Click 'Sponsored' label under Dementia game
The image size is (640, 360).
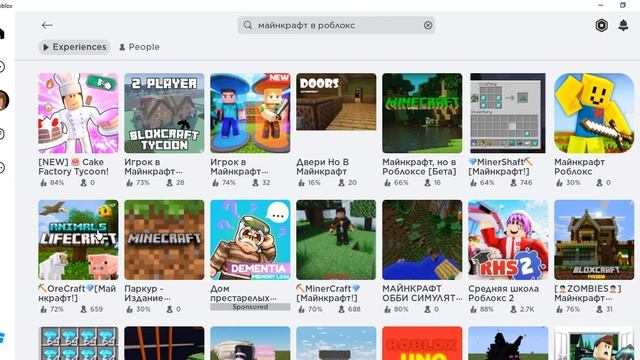250,307
